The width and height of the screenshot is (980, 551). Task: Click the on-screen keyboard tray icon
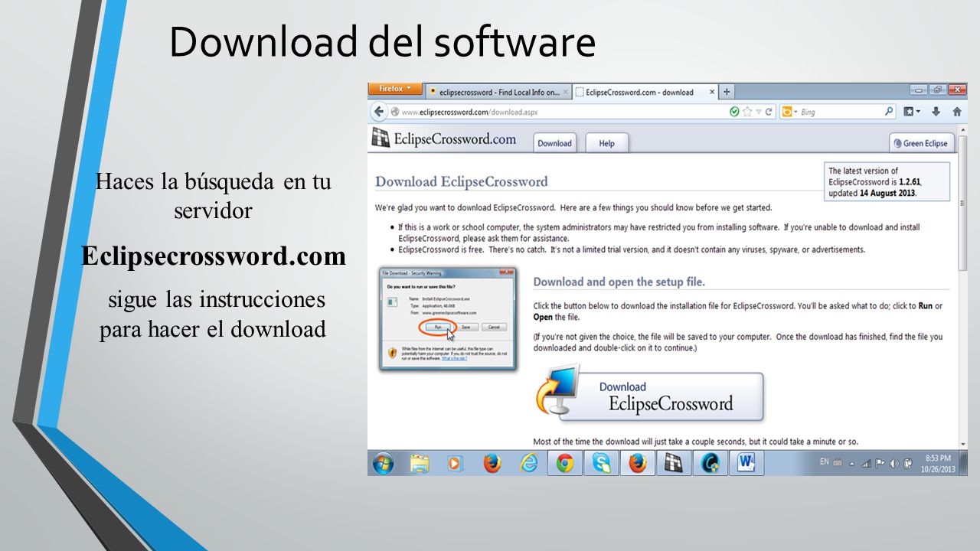pyautogui.click(x=838, y=463)
